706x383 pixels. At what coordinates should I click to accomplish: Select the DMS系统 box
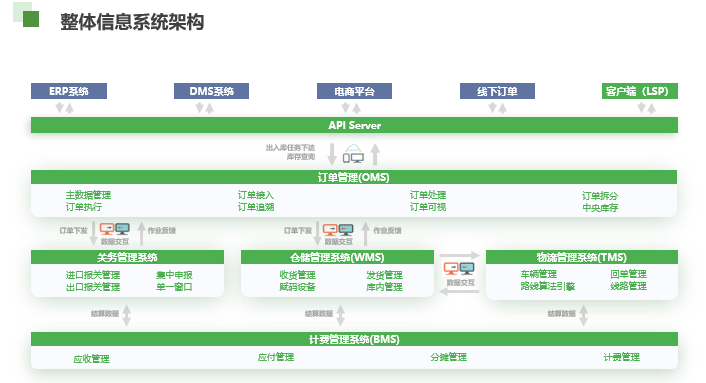click(211, 91)
